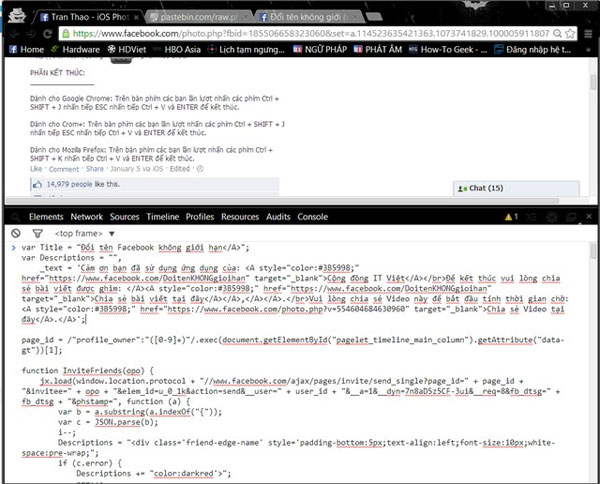Close the Tran Thao tab

click(136, 17)
